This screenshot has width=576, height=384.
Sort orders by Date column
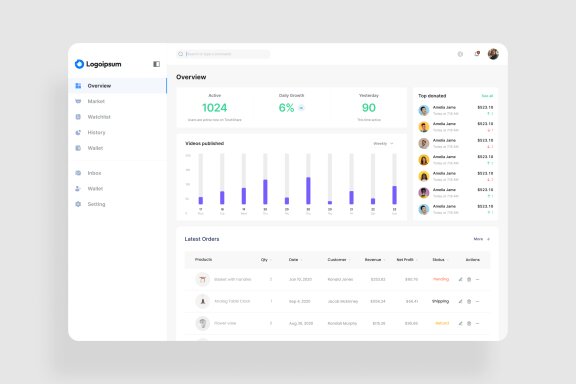pos(295,259)
